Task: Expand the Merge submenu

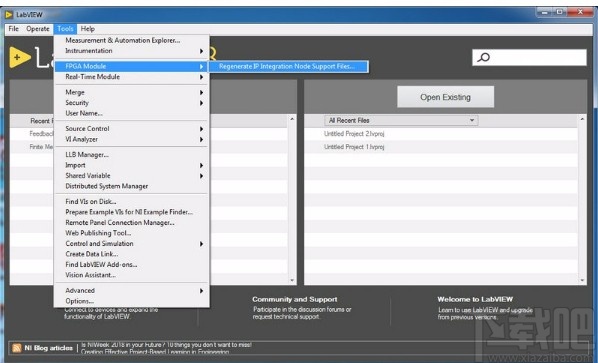Action: [x=132, y=92]
